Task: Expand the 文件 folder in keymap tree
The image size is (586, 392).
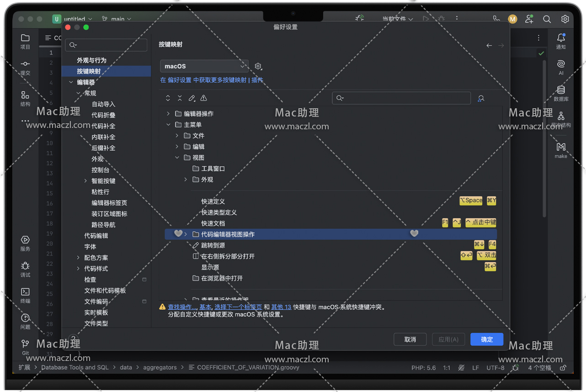Action: click(177, 136)
